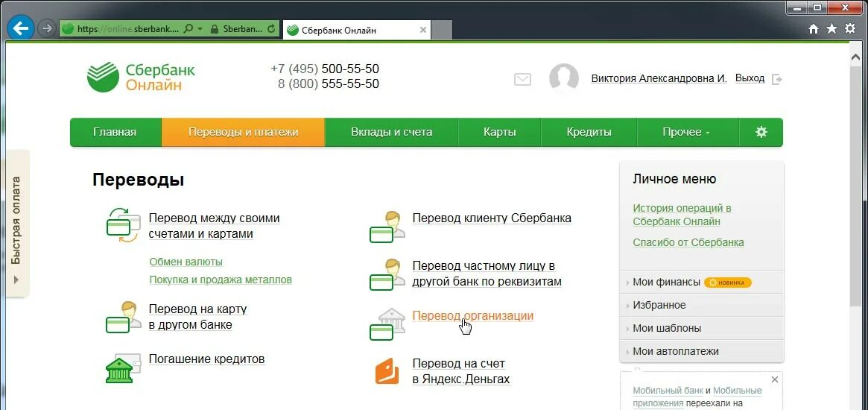Close the Сбербанк Онлайн browser tab
The height and width of the screenshot is (410, 868).
423,30
